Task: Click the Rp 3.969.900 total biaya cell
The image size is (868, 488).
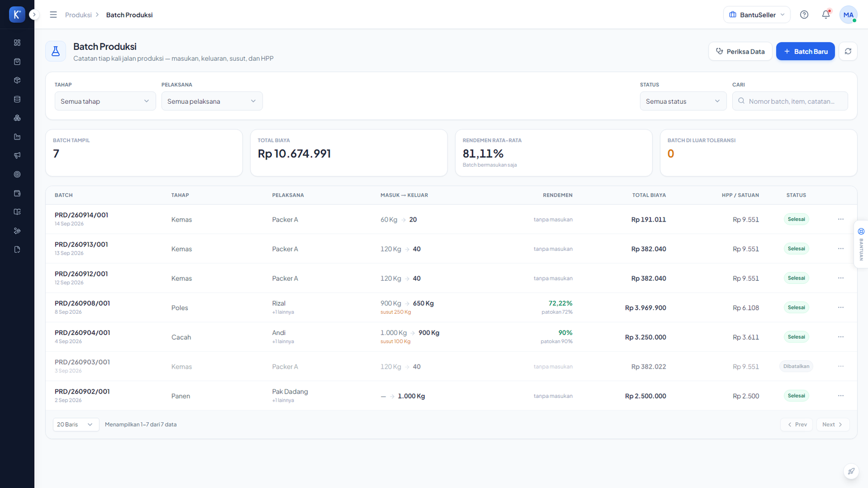Action: [646, 308]
